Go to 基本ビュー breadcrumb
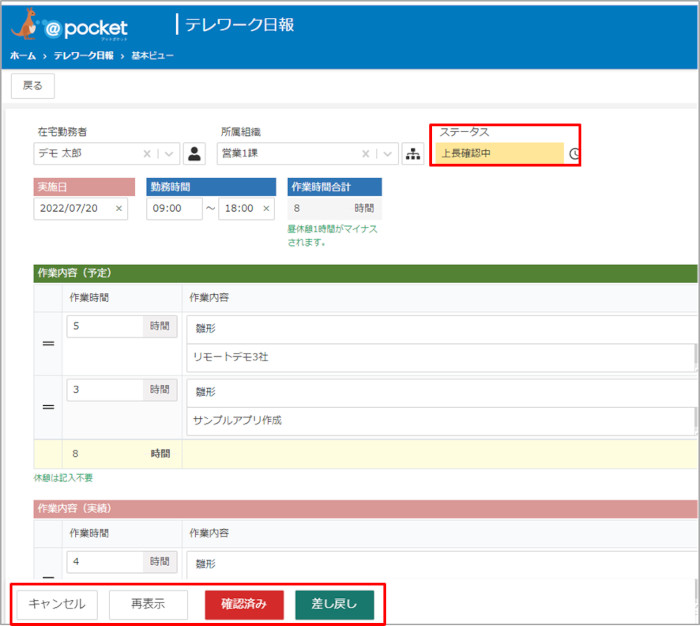This screenshot has width=700, height=626. click(x=152, y=56)
